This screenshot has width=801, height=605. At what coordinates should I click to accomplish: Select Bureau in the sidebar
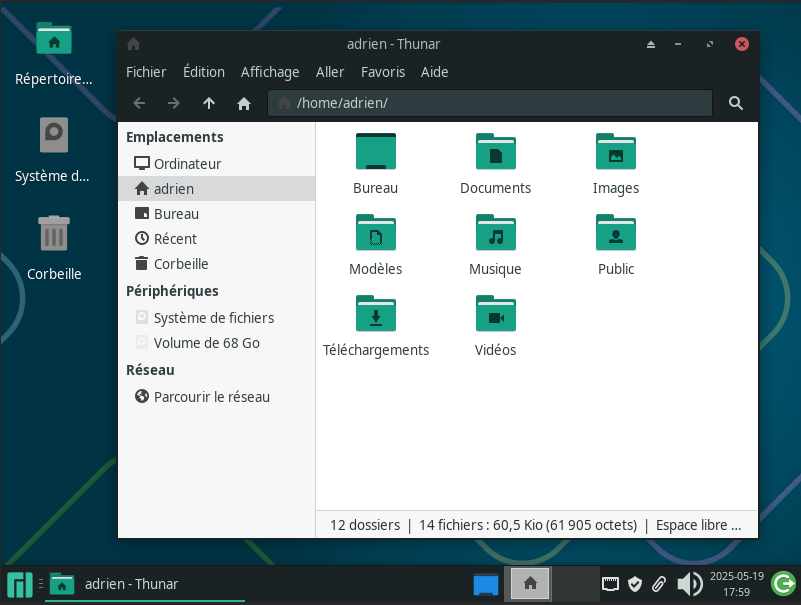[217, 214]
